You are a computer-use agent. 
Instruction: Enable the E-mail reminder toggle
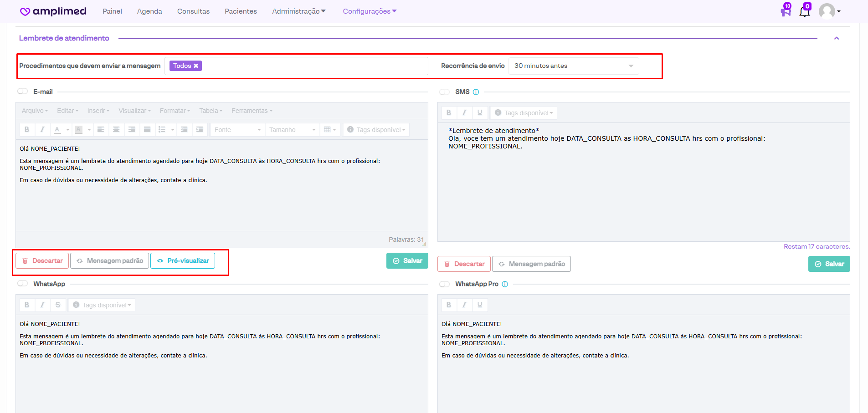coord(23,92)
